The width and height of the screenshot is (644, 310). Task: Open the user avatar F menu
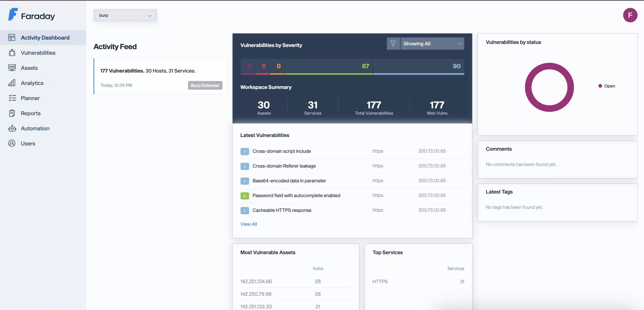point(630,15)
